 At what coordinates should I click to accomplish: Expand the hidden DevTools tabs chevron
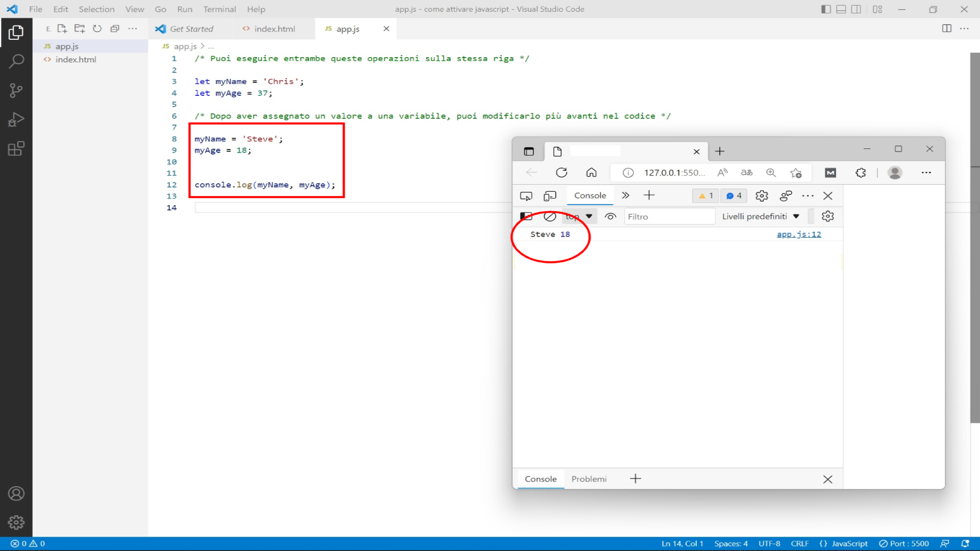pos(625,195)
